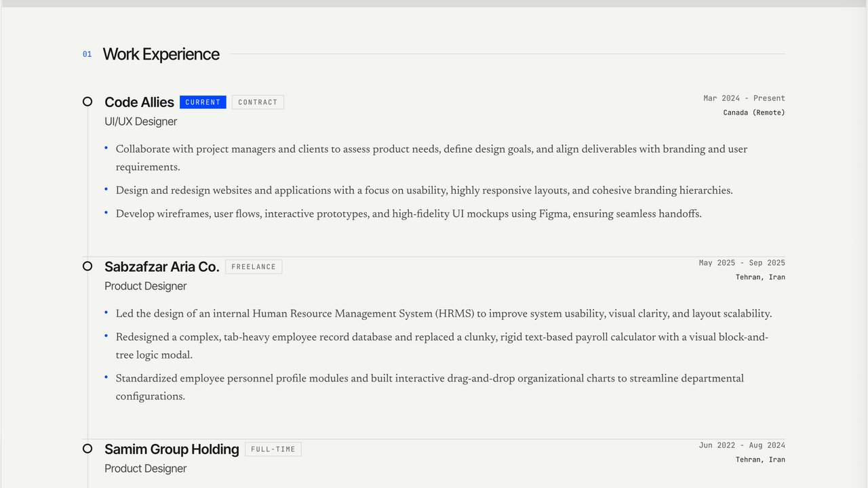
Task: Click the blue CURRENT badge
Action: pos(203,102)
